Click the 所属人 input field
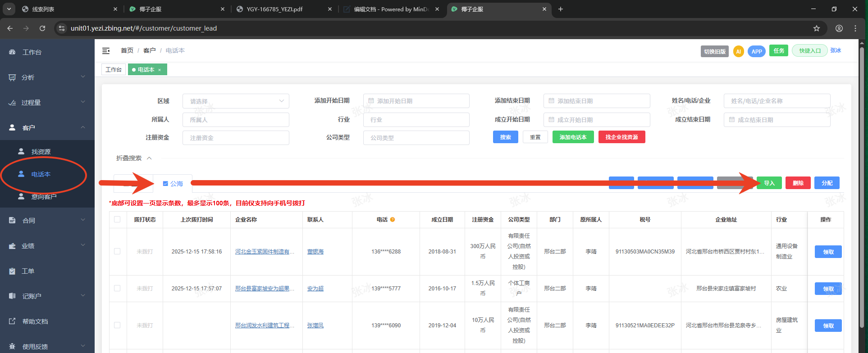The height and width of the screenshot is (353, 868). pyautogui.click(x=236, y=120)
